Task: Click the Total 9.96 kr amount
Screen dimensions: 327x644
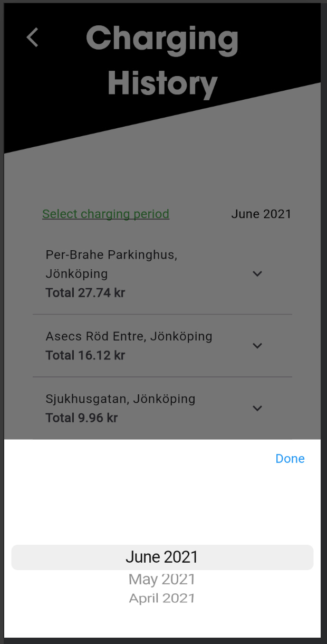Action: click(82, 418)
